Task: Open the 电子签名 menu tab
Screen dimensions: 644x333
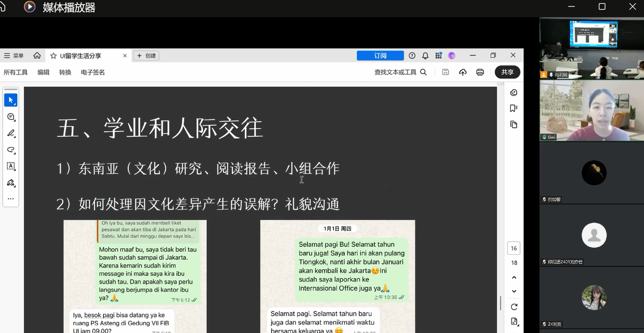Action: (x=93, y=72)
